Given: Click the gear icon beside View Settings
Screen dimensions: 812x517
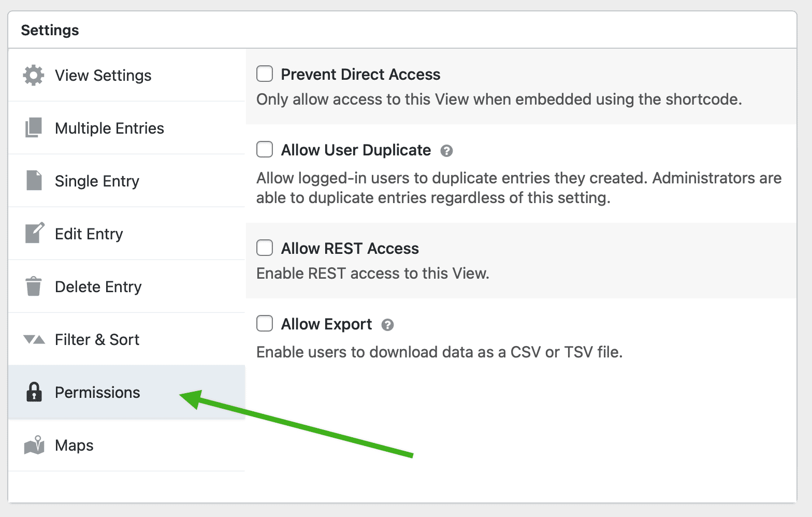Looking at the screenshot, I should 33,75.
